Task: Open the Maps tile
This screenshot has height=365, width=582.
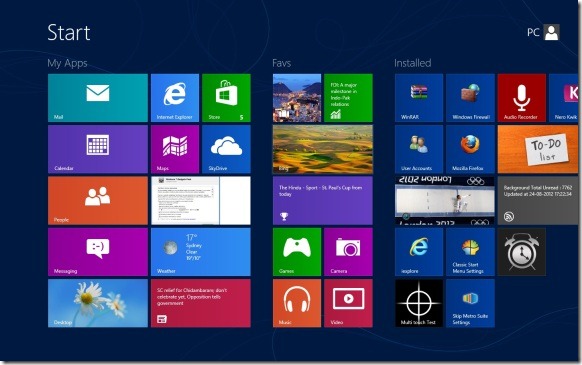Action: [175, 149]
